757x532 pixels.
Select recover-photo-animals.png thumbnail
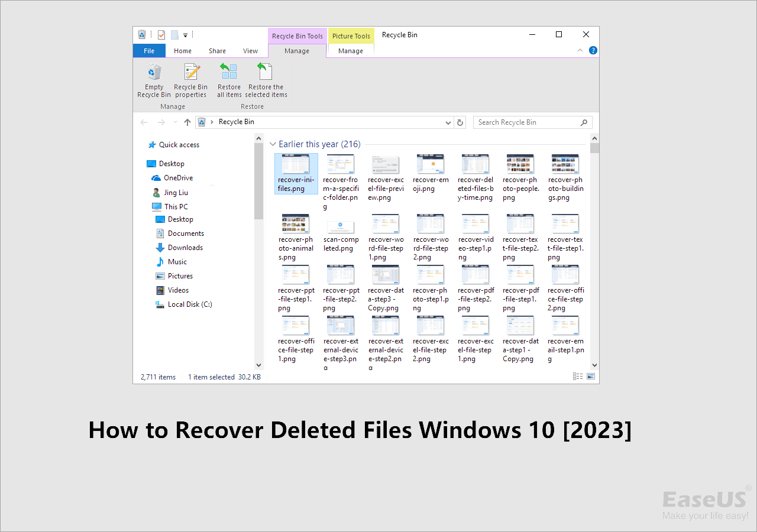click(296, 238)
